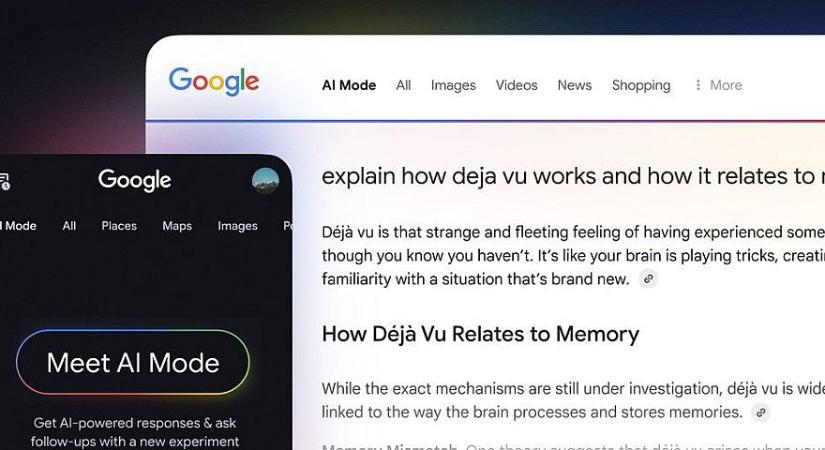Click link icon after 'stores memories' sentence
Viewport: 825px width, 450px height.
tap(760, 413)
